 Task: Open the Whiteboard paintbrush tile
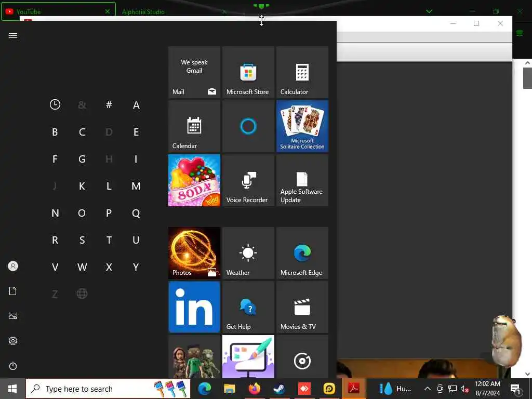point(248,357)
